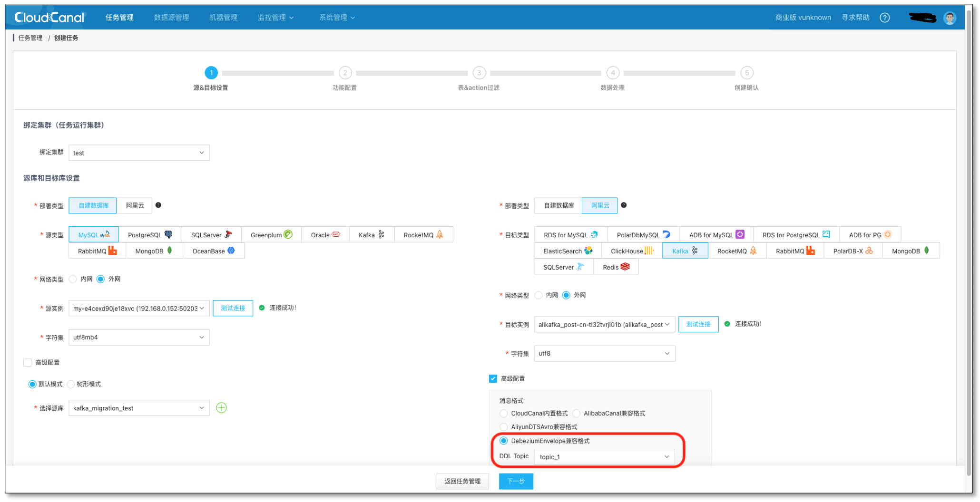Expand the monitoring management menu

[275, 18]
